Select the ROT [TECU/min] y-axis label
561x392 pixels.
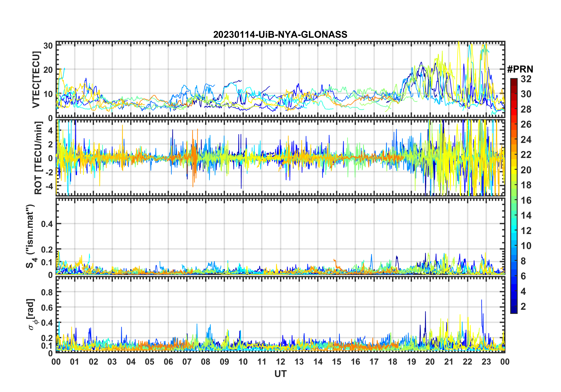click(38, 158)
